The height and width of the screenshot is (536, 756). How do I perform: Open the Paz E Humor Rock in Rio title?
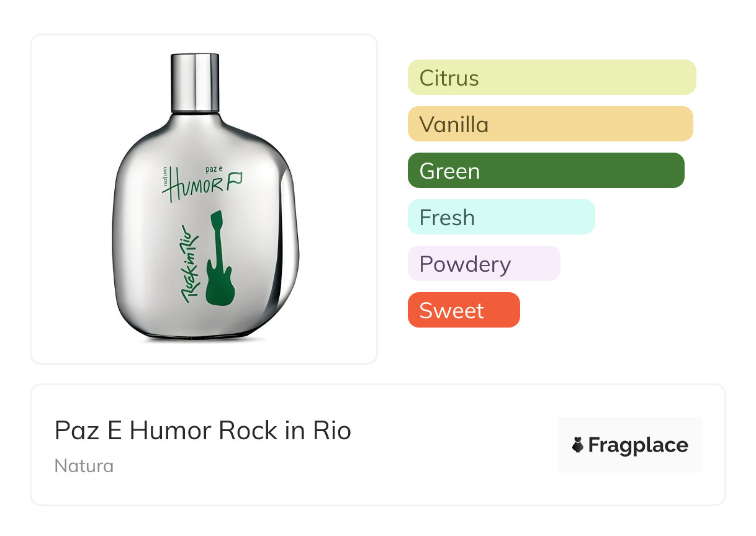[x=203, y=431]
